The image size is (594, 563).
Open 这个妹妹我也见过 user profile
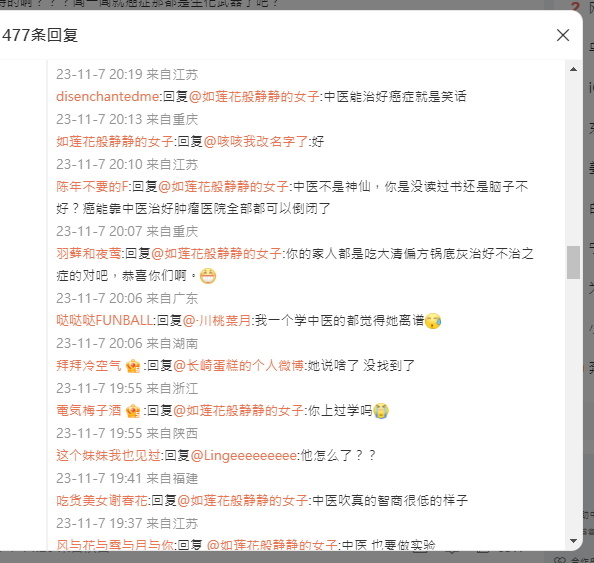click(109, 455)
